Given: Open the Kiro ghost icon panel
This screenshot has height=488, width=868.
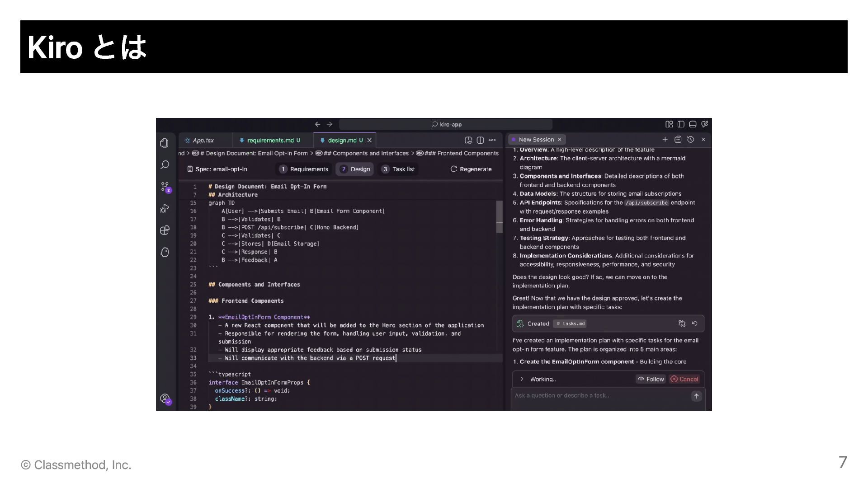Looking at the screenshot, I should (x=165, y=252).
